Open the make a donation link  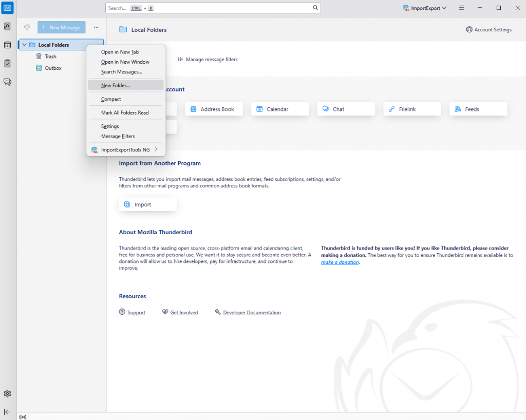340,262
